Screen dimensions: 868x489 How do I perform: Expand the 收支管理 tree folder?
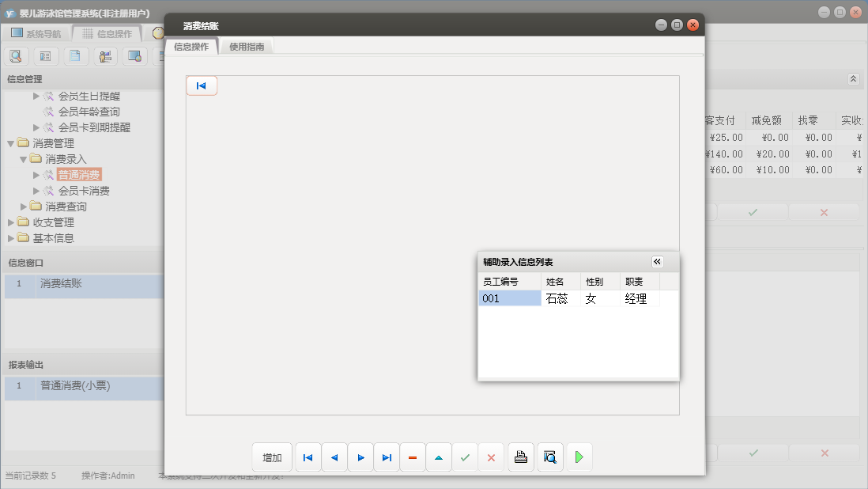(x=11, y=222)
